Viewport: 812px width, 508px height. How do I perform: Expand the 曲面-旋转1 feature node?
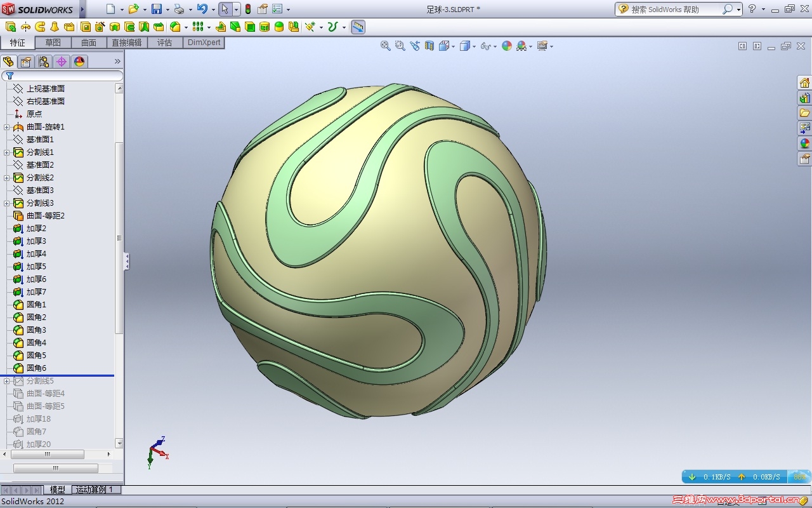(7, 127)
